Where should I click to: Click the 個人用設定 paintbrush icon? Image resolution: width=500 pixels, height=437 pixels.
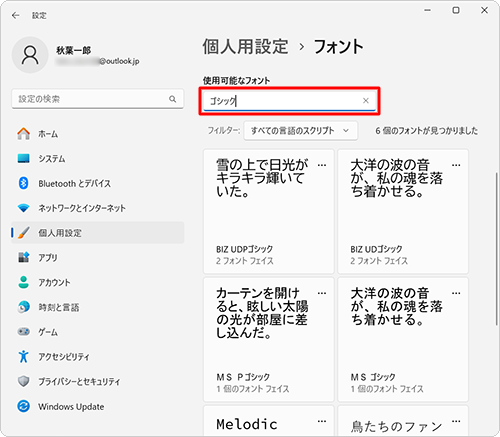(23, 233)
